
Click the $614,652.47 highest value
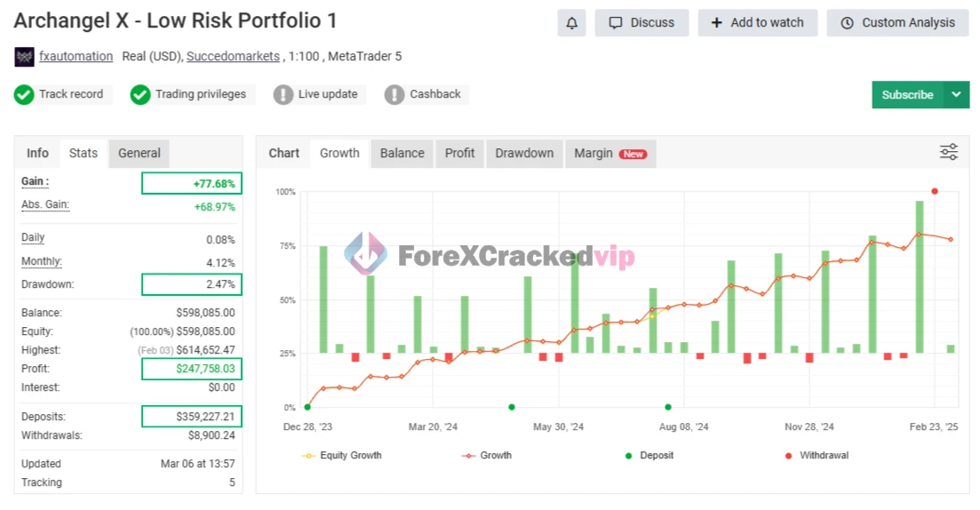coord(205,350)
